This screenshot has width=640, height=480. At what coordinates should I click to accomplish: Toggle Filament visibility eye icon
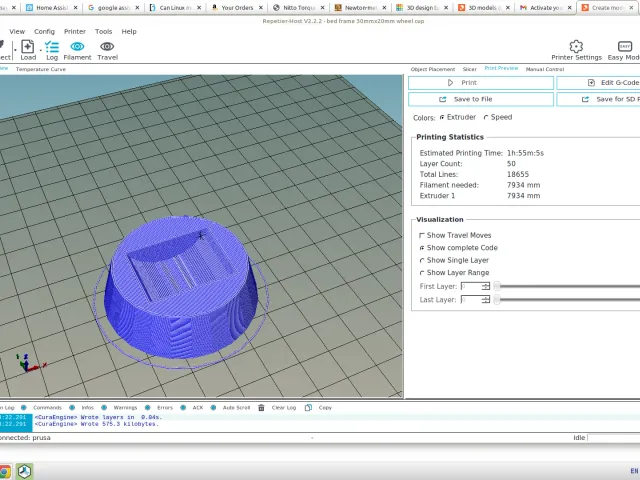[77, 47]
